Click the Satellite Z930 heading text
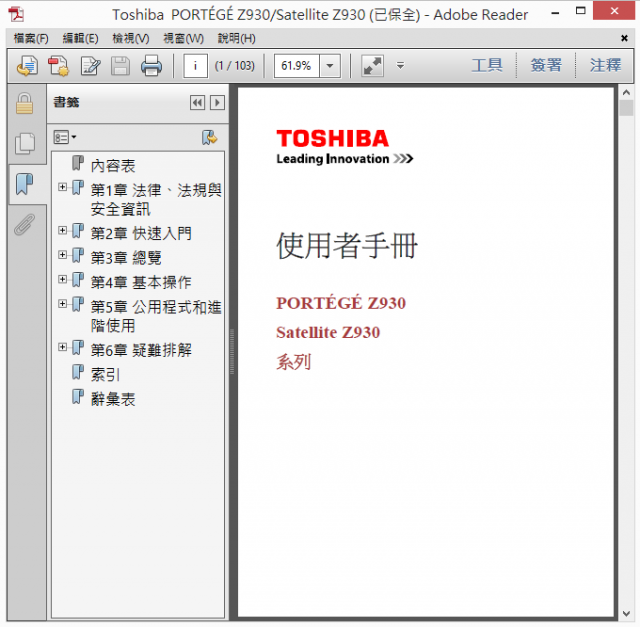The width and height of the screenshot is (640, 627). tap(328, 332)
